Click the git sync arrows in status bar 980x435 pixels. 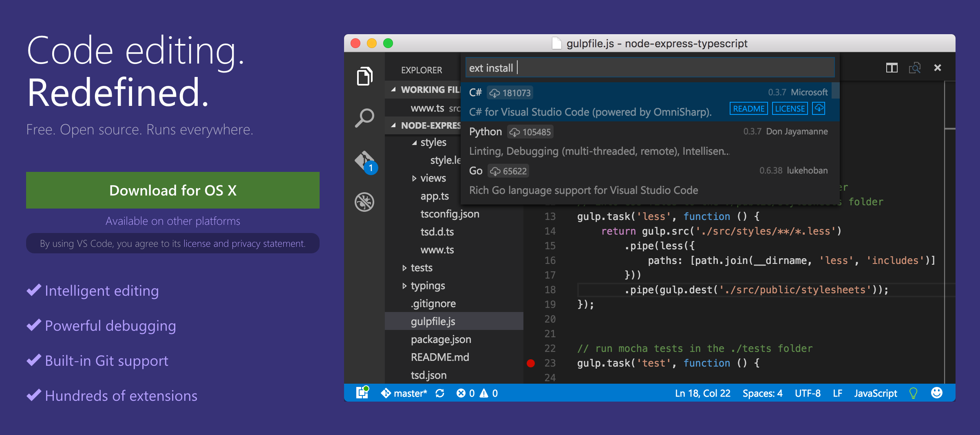[x=440, y=393]
